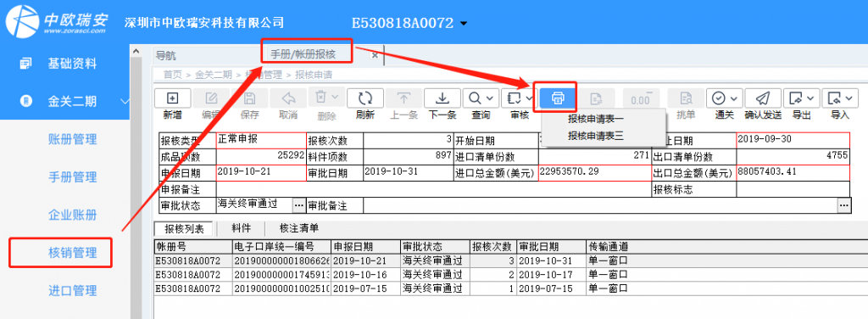Click the 0.00 amount toolbar icon
The height and width of the screenshot is (319, 868).
(x=641, y=98)
